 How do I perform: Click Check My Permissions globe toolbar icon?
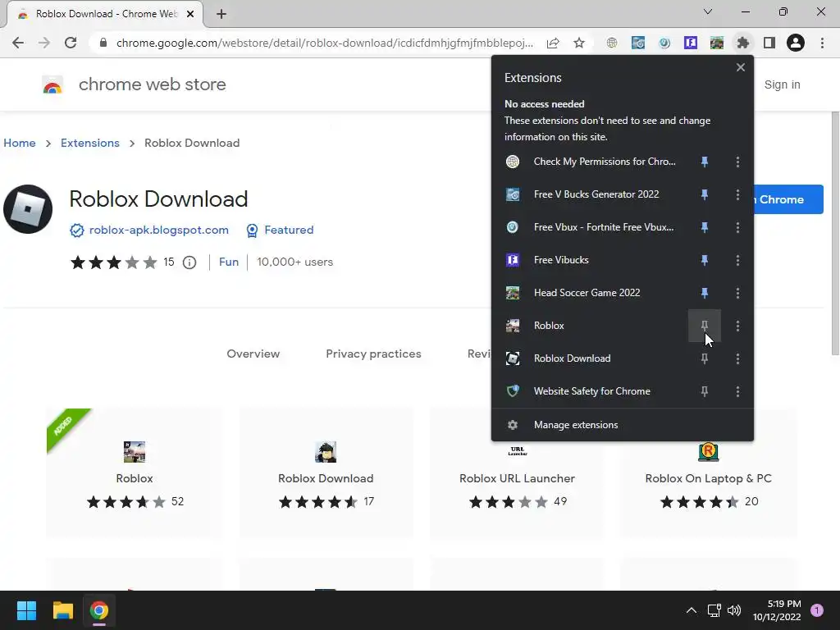pyautogui.click(x=612, y=43)
